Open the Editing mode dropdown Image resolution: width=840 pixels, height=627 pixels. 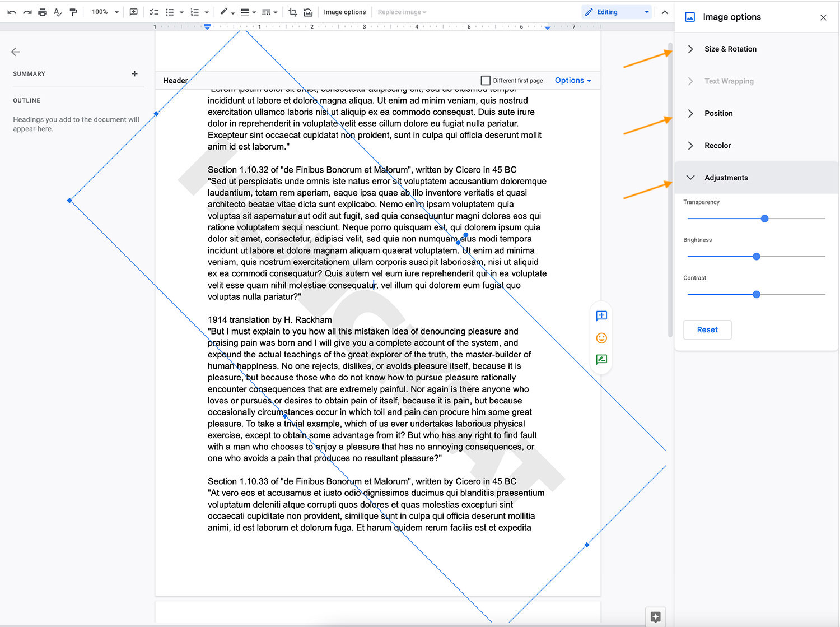click(617, 12)
